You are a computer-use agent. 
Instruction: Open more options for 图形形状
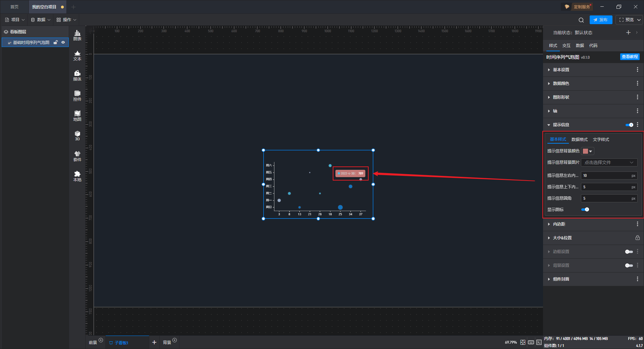[637, 97]
